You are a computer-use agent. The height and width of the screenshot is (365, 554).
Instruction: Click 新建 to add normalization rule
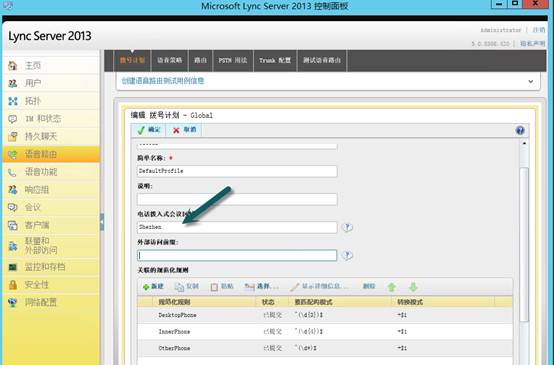153,287
